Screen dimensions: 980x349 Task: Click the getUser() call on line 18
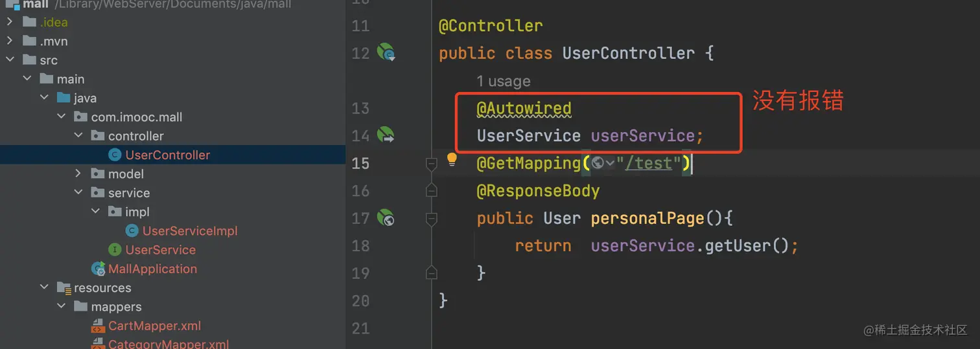pyautogui.click(x=747, y=246)
